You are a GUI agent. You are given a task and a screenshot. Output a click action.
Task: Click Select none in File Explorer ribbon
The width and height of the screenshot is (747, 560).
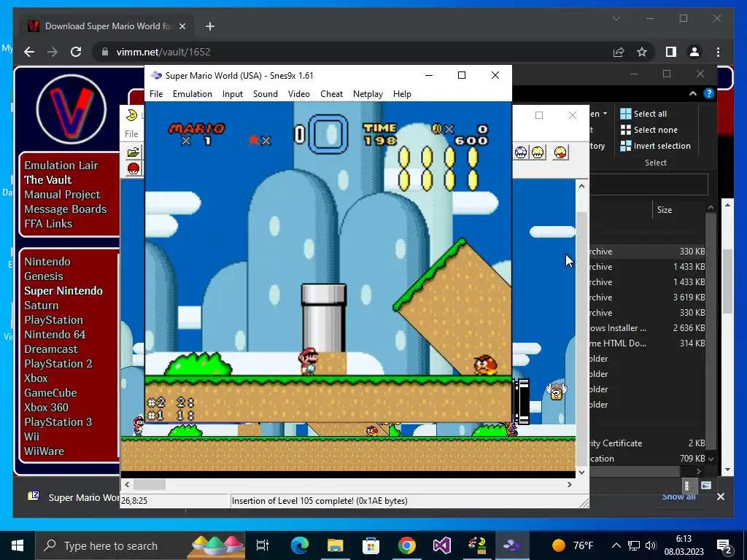649,130
